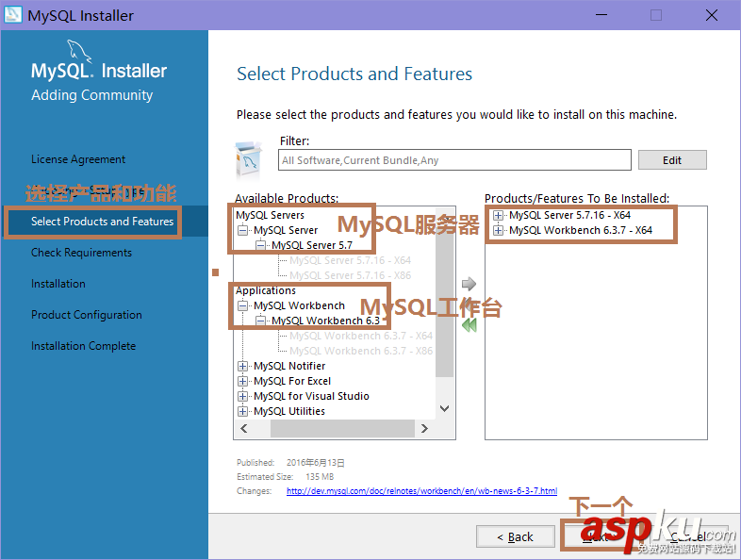Open the Check Requirements step

point(81,253)
